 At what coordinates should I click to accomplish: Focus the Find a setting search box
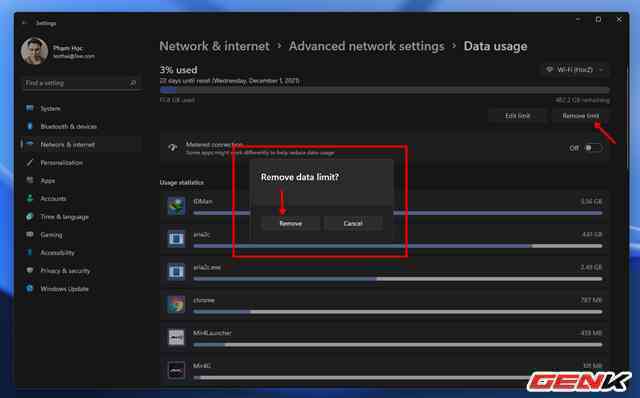(81, 83)
